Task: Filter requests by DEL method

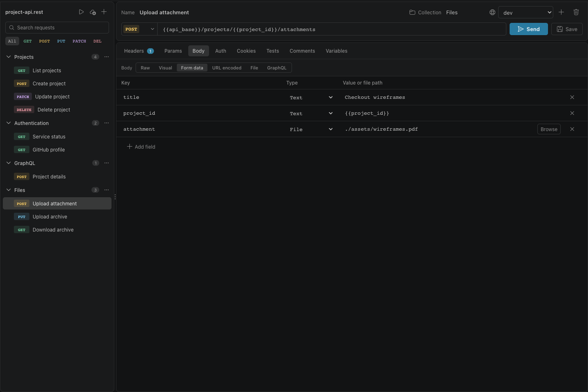Action: (97, 41)
